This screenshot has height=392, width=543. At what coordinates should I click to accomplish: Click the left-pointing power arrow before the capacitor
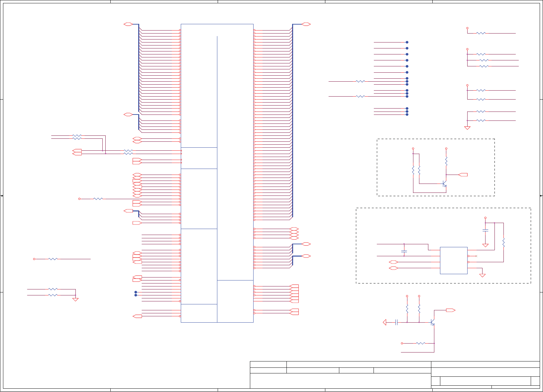pos(384,322)
